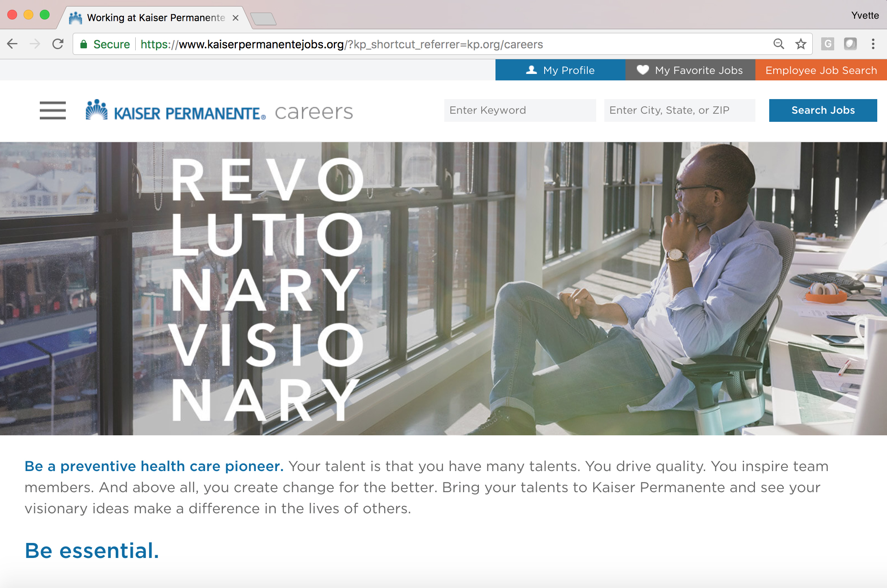Click the yellow minimize window button

coord(28,15)
